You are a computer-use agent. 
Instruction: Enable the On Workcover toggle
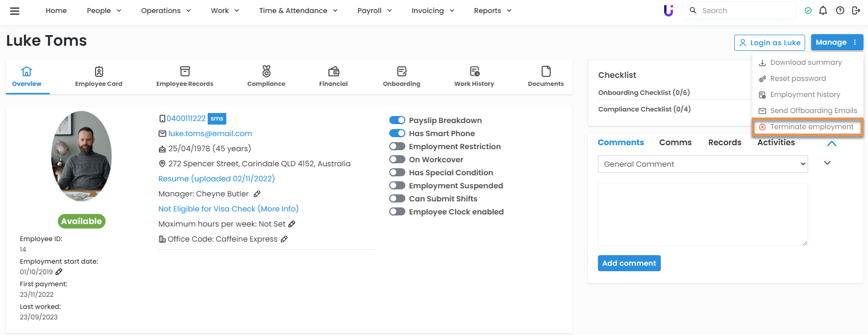tap(397, 160)
